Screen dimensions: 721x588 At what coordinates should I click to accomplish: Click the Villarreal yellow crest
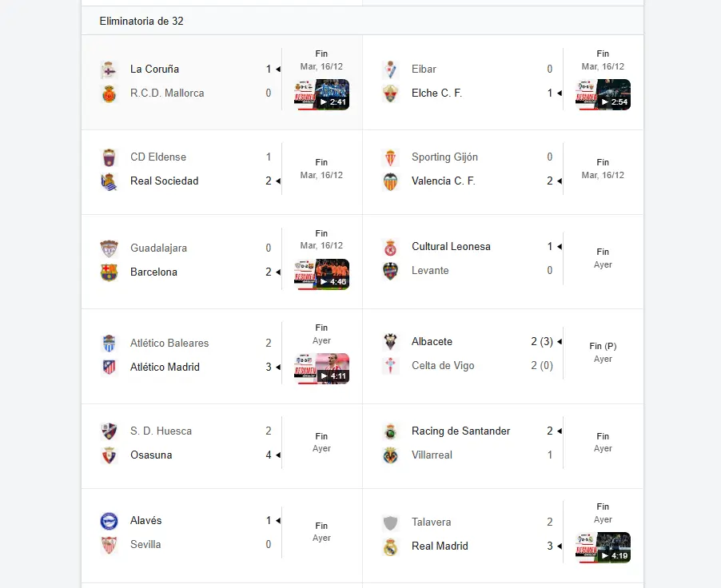coord(390,455)
